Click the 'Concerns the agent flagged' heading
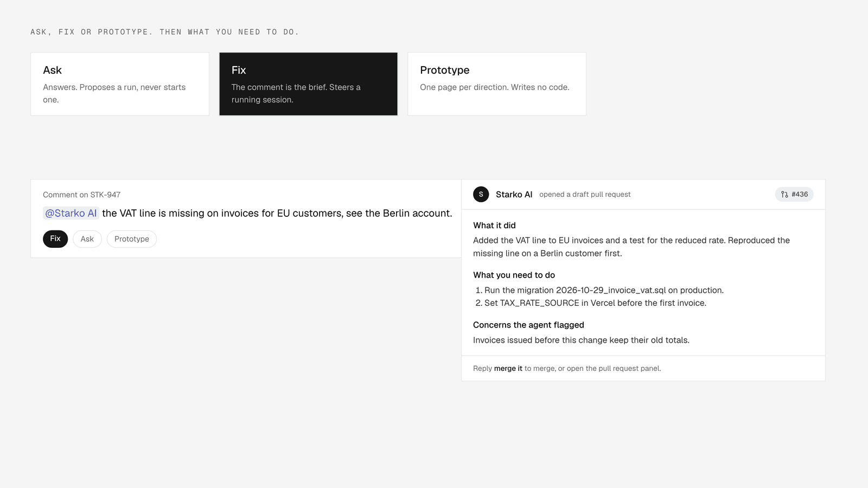This screenshot has height=488, width=868. [x=528, y=325]
